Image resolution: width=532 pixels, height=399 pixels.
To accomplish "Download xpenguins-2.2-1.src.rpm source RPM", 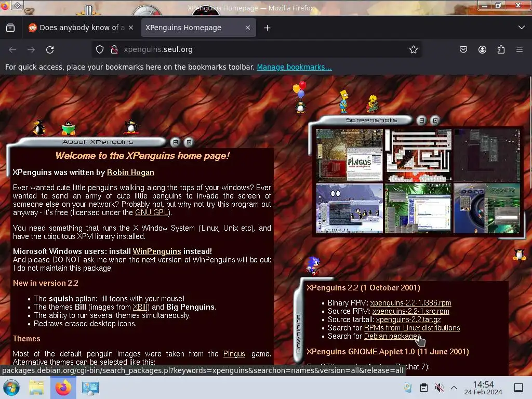I will (410, 311).
